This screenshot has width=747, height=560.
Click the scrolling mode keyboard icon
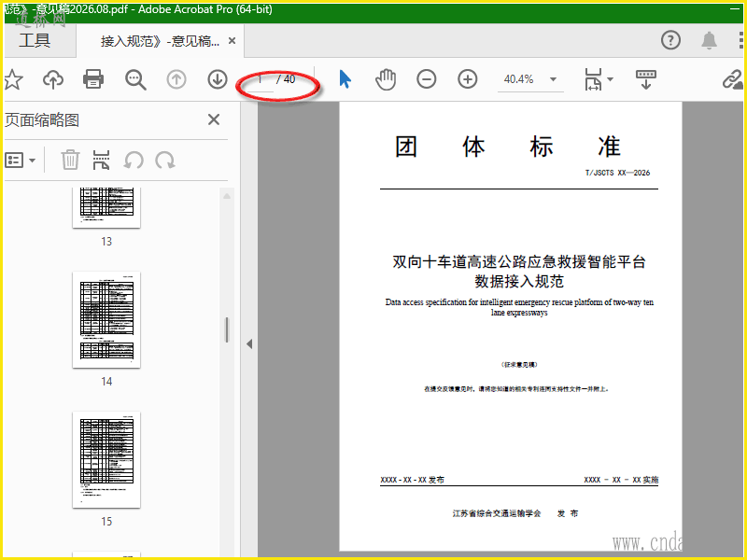point(646,79)
